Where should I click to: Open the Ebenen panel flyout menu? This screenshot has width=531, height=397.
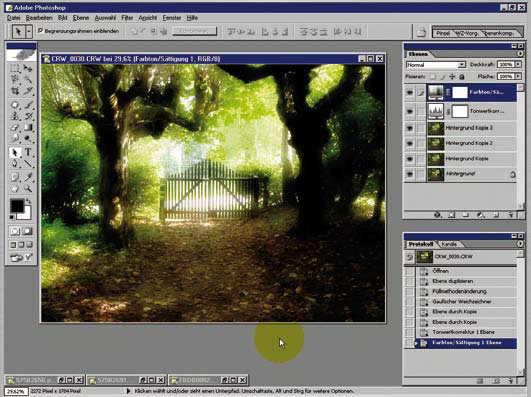[520, 54]
